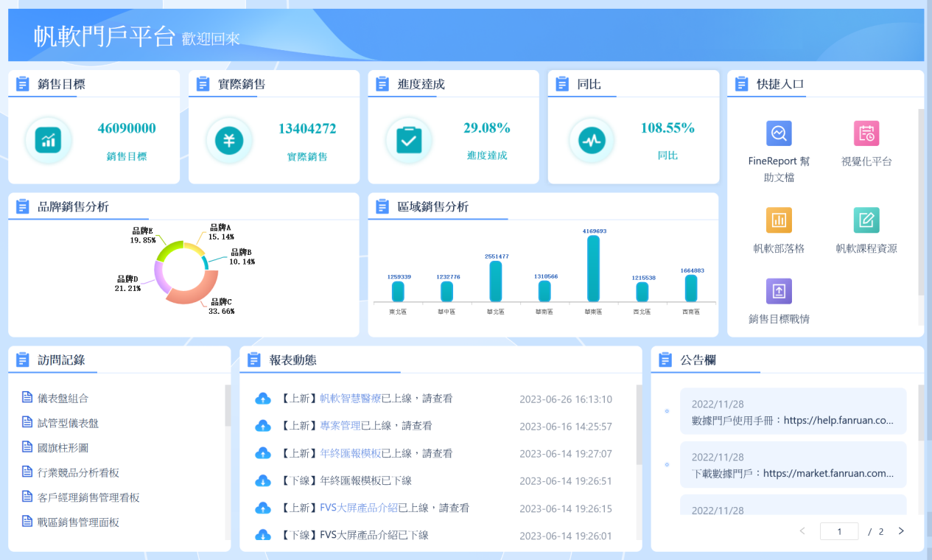Image resolution: width=932 pixels, height=560 pixels.
Task: Click the 報表動態 panel scrollbar
Action: tap(639, 424)
